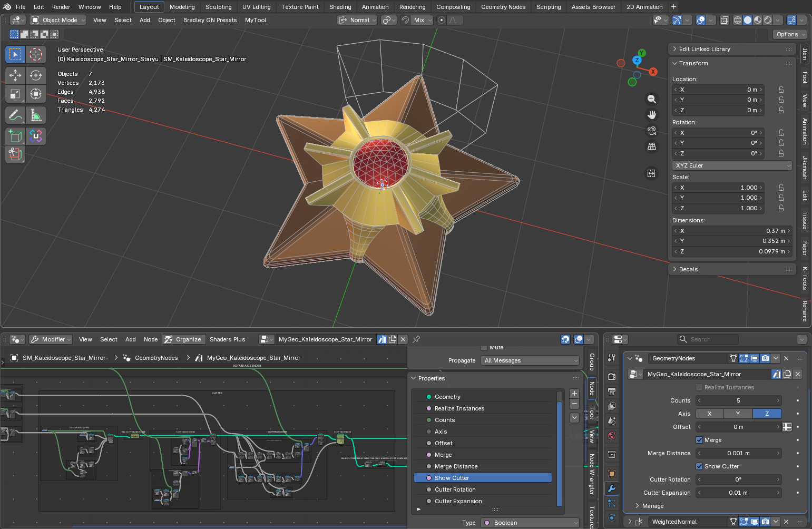Pick the Scale tool
The image size is (812, 529).
tap(15, 94)
